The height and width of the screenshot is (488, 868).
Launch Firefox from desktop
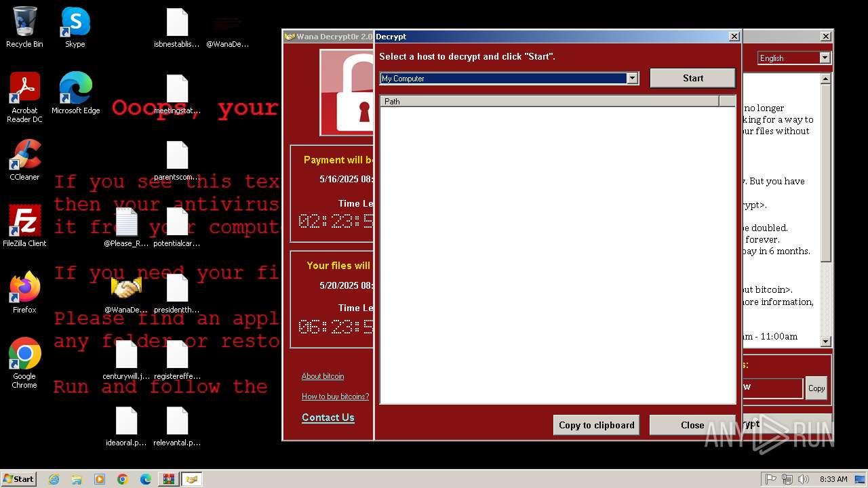point(24,293)
